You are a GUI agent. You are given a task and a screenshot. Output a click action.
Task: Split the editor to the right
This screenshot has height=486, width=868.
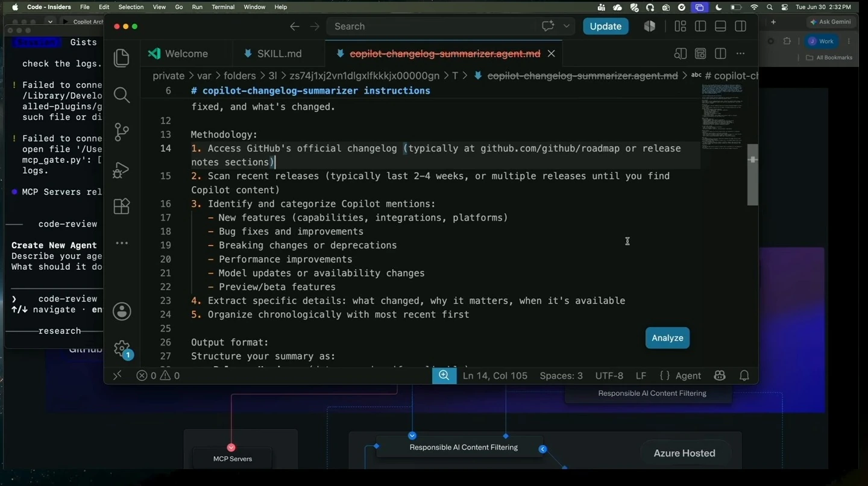[720, 54]
